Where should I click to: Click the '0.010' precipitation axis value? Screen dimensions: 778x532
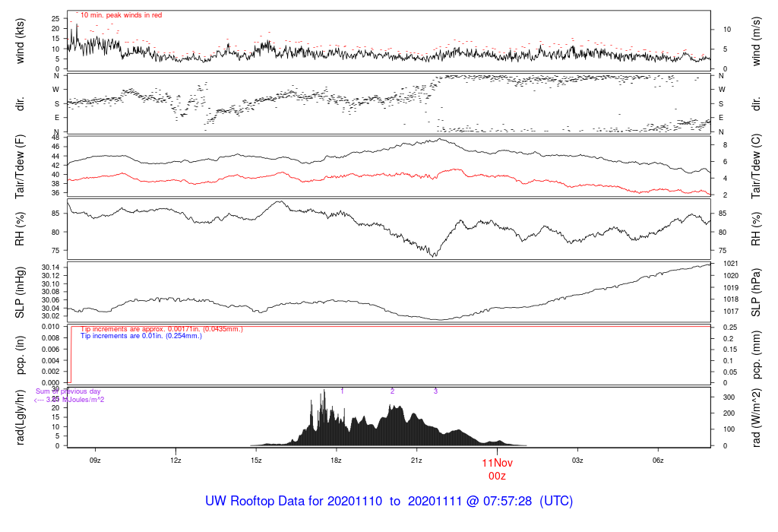click(51, 327)
